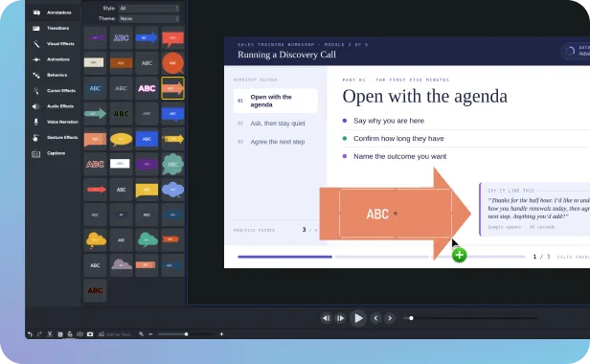Open the Visual Effects panel
The image size is (590, 364).
(53, 44)
